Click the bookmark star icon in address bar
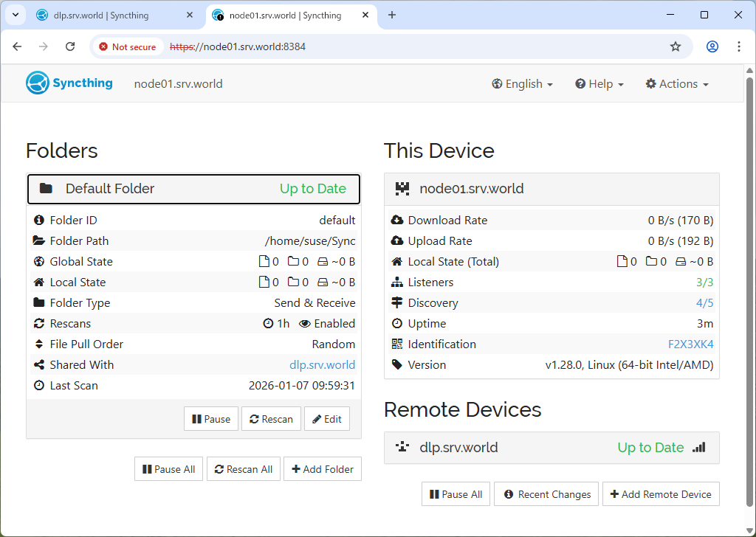756x537 pixels. tap(675, 46)
